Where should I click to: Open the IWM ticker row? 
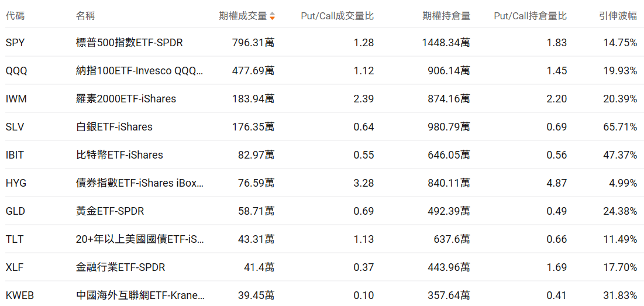point(16,99)
